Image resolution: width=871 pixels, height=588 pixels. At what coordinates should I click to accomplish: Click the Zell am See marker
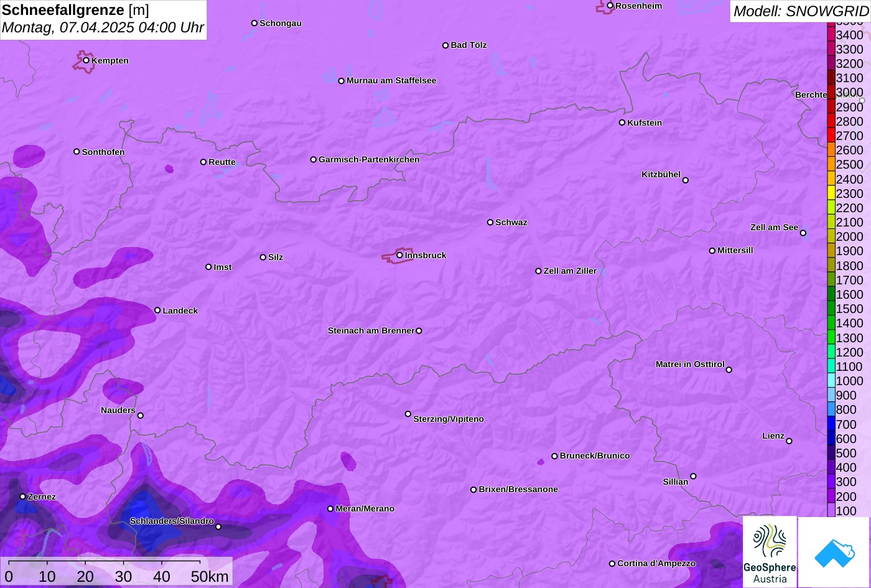click(803, 233)
